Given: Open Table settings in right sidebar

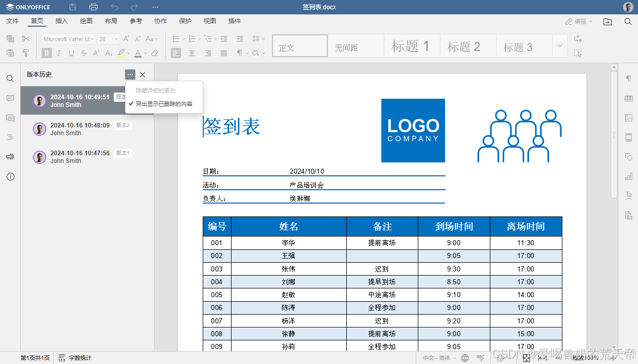Looking at the screenshot, I should click(x=628, y=98).
